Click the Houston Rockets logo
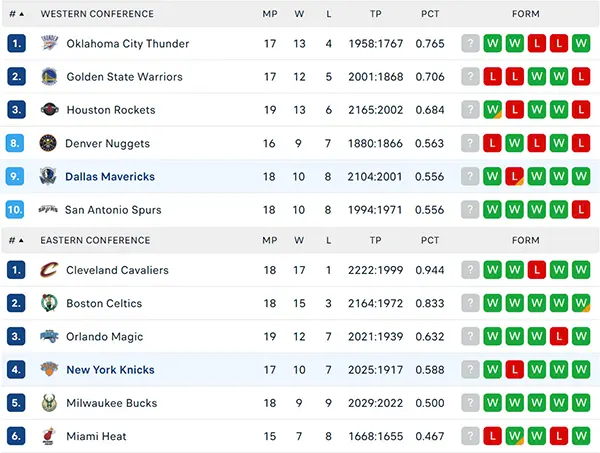Screen dimensions: 600x453 pyautogui.click(x=49, y=110)
